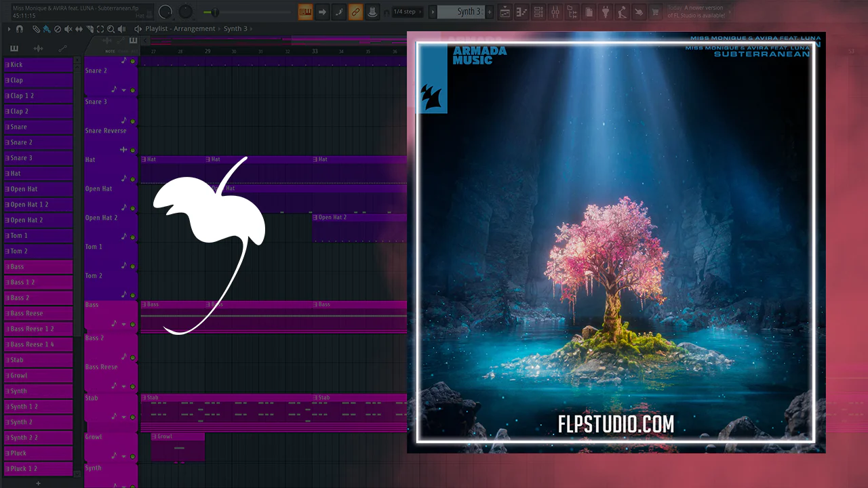Mute the Growl track
This screenshot has height=488, width=868.
pos(133,457)
